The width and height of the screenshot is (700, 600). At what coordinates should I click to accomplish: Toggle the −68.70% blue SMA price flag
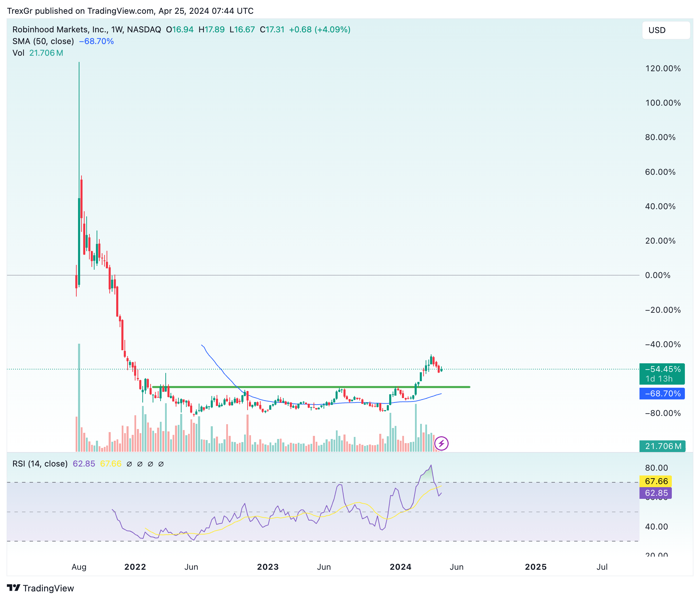(662, 394)
